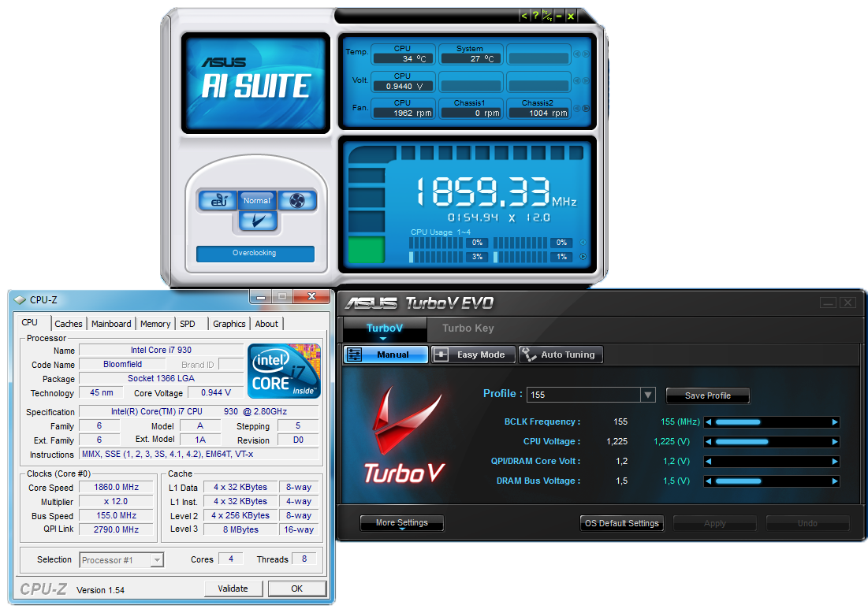Open the Caches tab in CPU-Z
The image size is (868, 609).
coord(69,324)
